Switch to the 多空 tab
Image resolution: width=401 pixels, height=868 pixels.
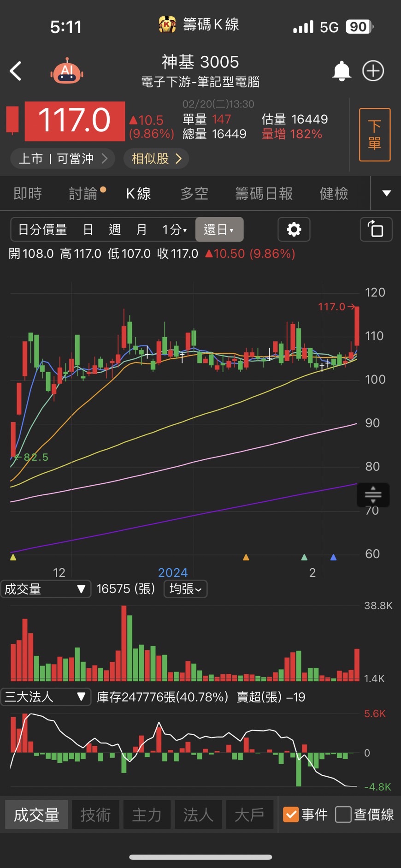point(194,193)
